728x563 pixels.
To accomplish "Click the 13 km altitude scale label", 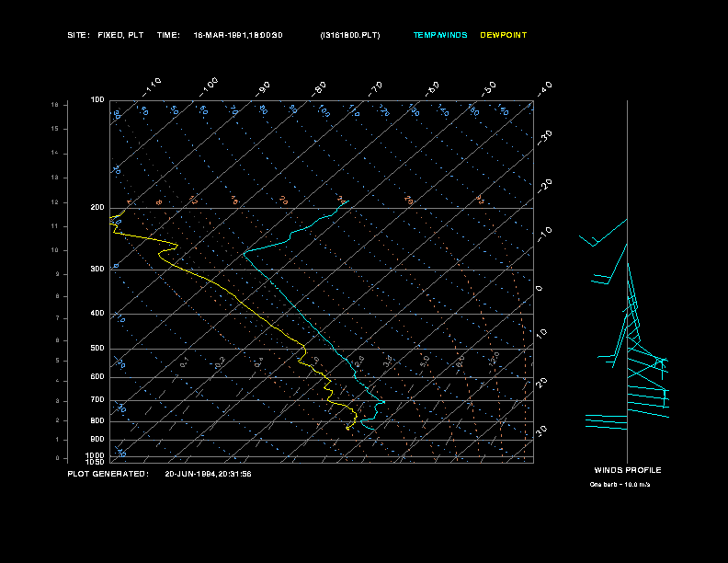I will tap(55, 178).
